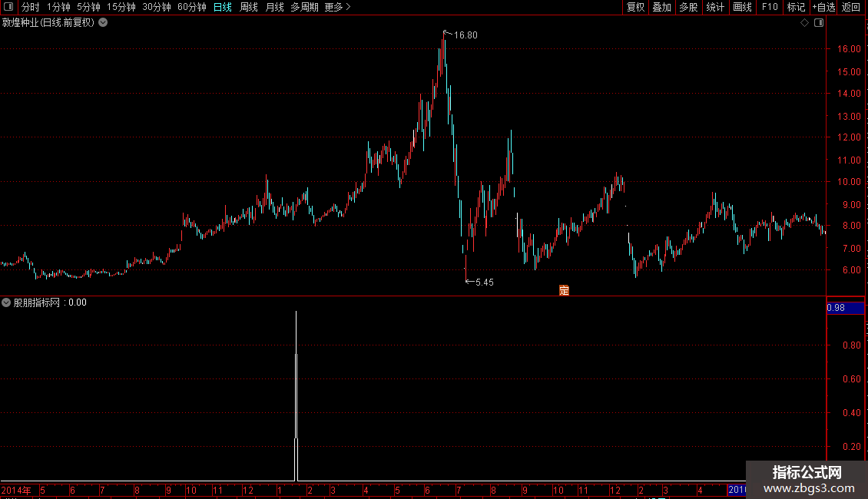Screen dimensions: 868x499
Task: Click the orange 定 marker on the chart
Action: click(564, 290)
